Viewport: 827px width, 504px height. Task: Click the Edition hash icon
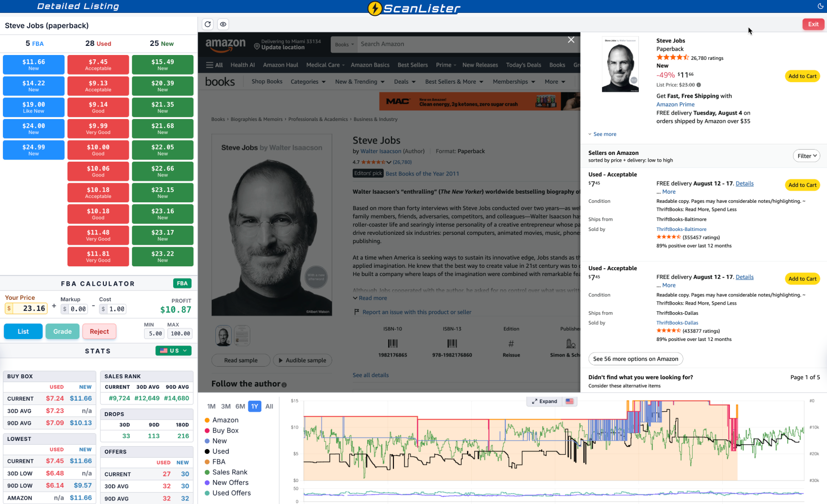(511, 343)
